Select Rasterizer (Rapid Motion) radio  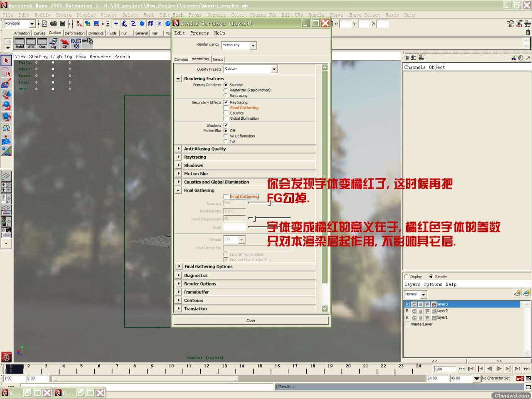[x=226, y=90]
